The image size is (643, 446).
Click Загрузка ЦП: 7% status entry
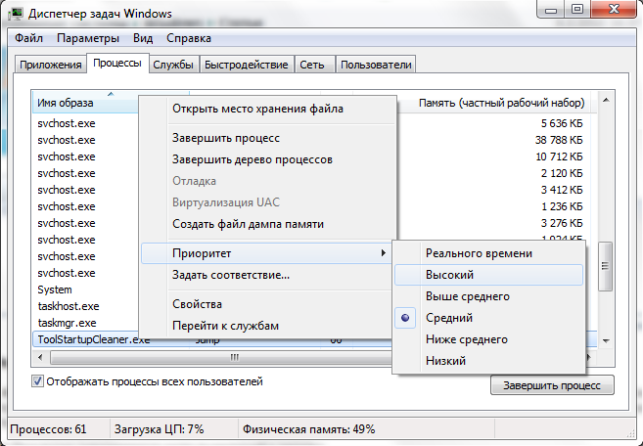point(159,430)
